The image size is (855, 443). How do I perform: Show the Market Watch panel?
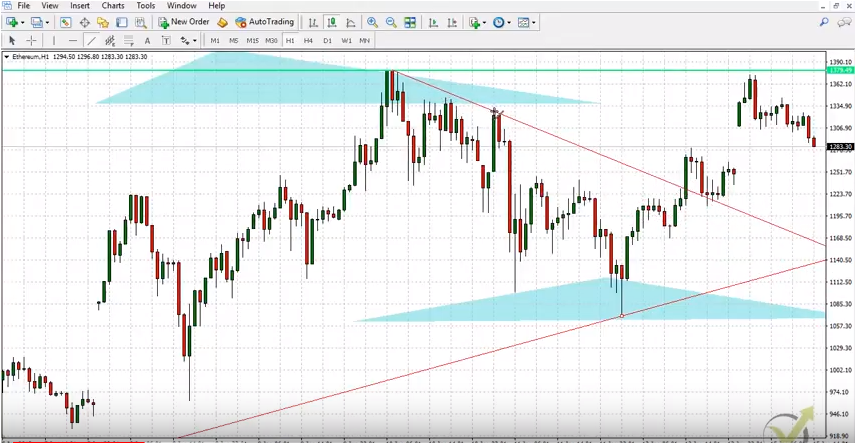[x=65, y=22]
